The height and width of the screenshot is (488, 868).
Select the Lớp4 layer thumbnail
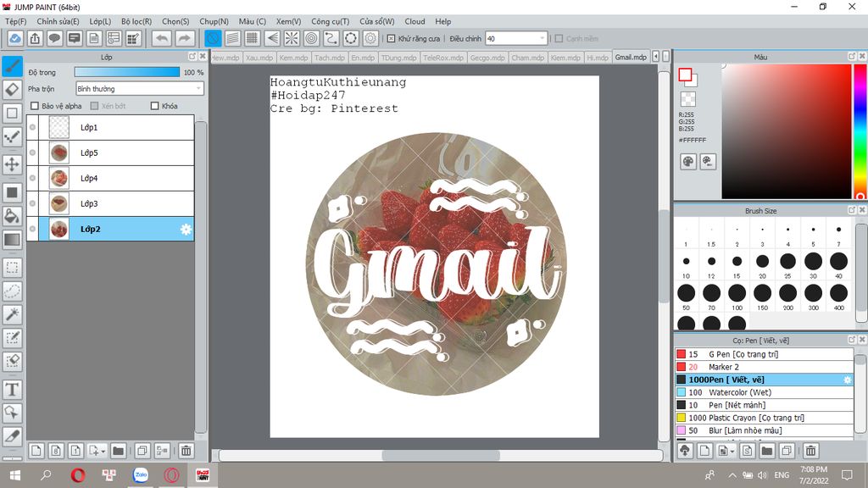pos(59,178)
